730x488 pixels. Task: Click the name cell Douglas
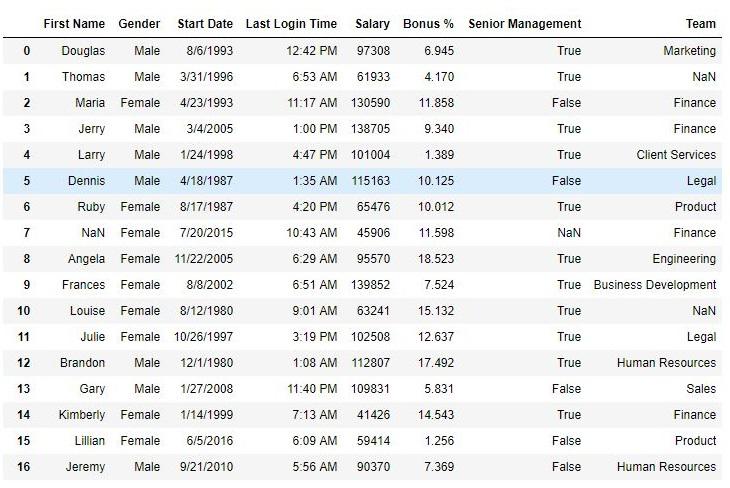coord(83,51)
